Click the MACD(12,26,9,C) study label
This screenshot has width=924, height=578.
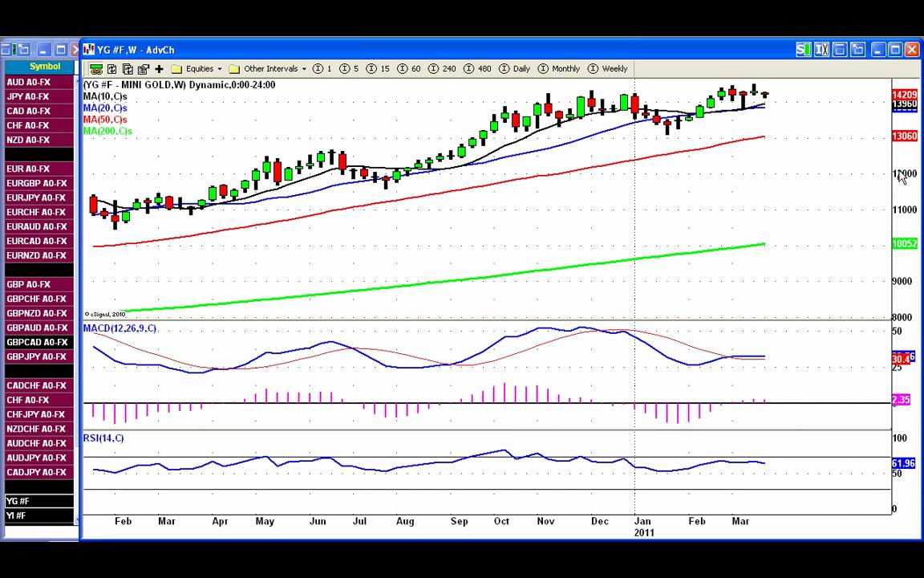pos(120,328)
